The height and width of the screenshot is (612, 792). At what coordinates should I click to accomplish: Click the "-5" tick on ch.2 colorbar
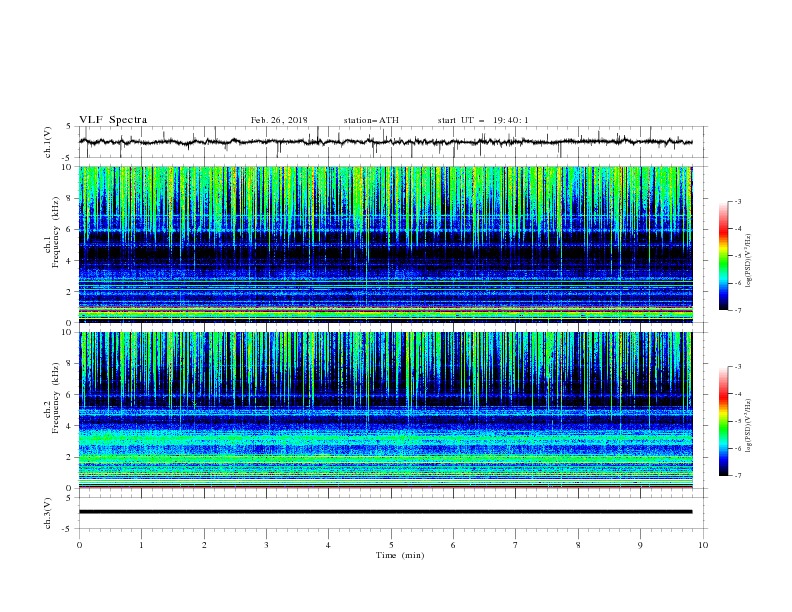coord(737,421)
